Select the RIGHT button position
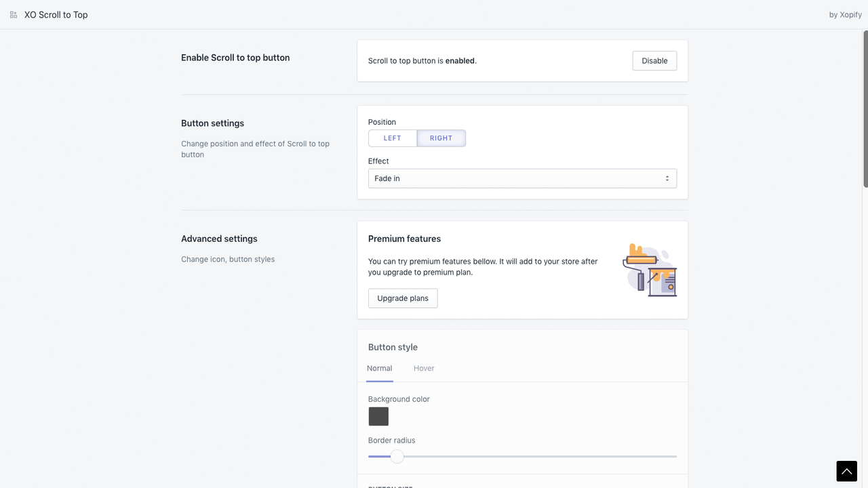868x488 pixels. click(x=441, y=138)
